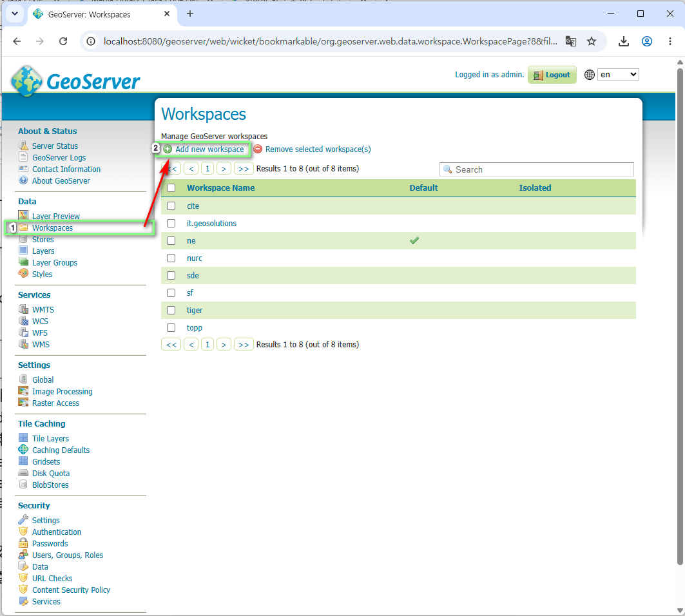The height and width of the screenshot is (616, 685).
Task: Click the Gridsets icon
Action: tap(23, 461)
